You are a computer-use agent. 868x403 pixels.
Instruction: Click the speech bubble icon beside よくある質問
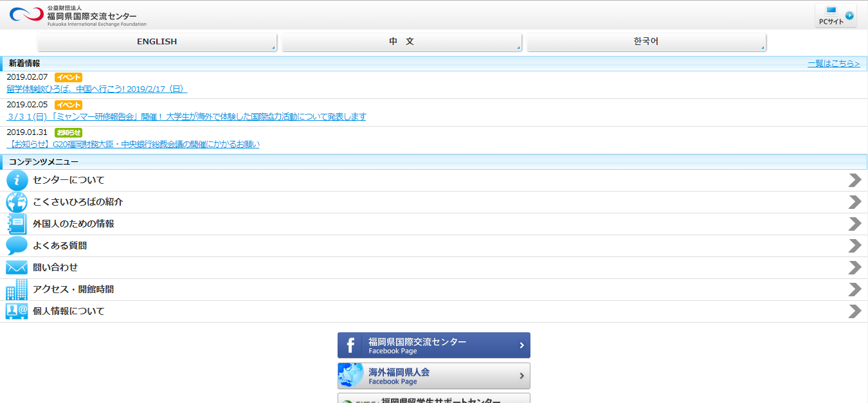(x=17, y=246)
